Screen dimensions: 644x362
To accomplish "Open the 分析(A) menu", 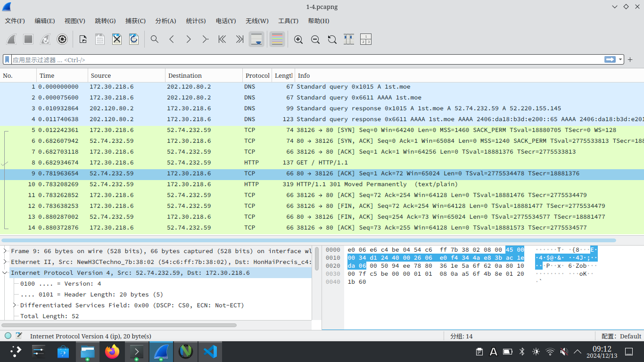I will (x=165, y=21).
